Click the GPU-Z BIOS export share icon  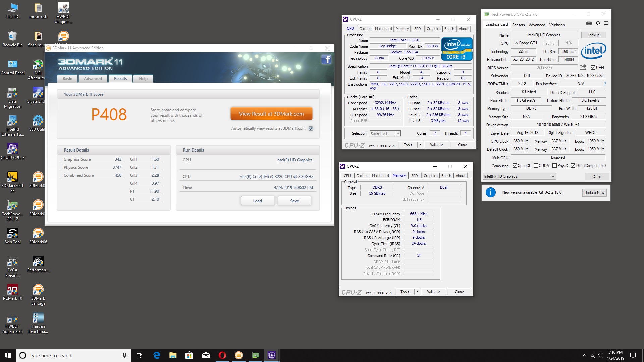[x=583, y=67]
